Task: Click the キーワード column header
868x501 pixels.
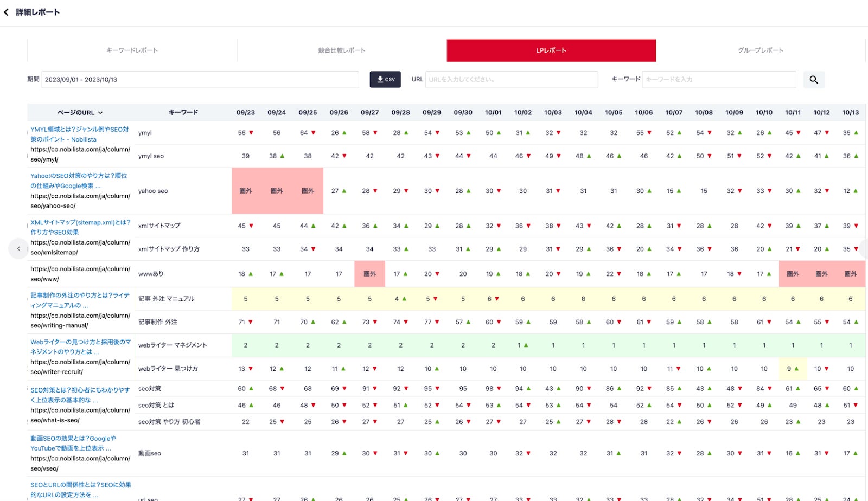Action: (x=183, y=112)
